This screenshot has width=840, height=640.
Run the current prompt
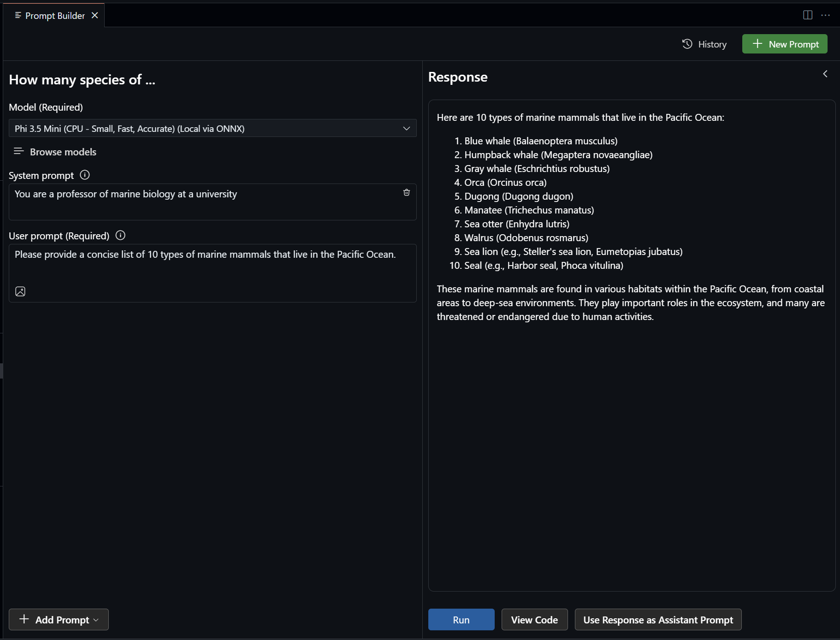tap(461, 620)
